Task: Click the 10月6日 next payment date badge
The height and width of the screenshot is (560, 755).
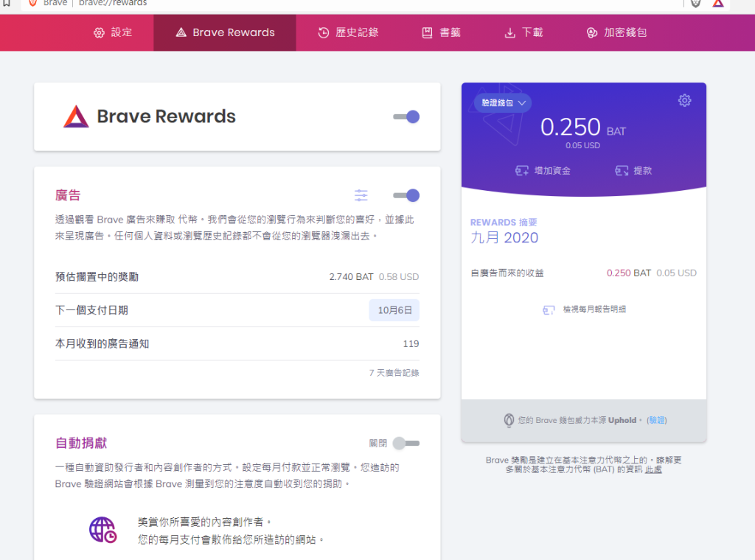Action: 394,310
